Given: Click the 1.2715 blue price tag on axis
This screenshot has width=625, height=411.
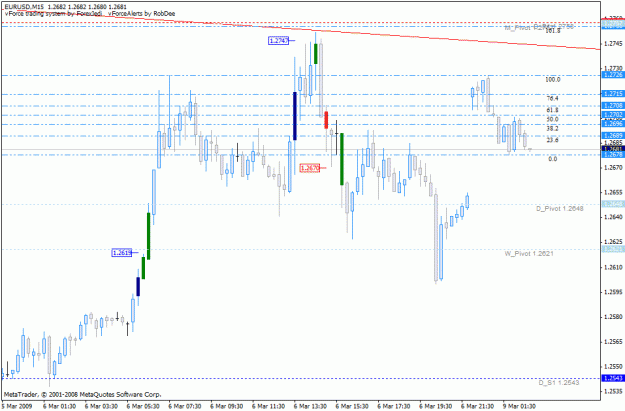Looking at the screenshot, I should tap(613, 94).
